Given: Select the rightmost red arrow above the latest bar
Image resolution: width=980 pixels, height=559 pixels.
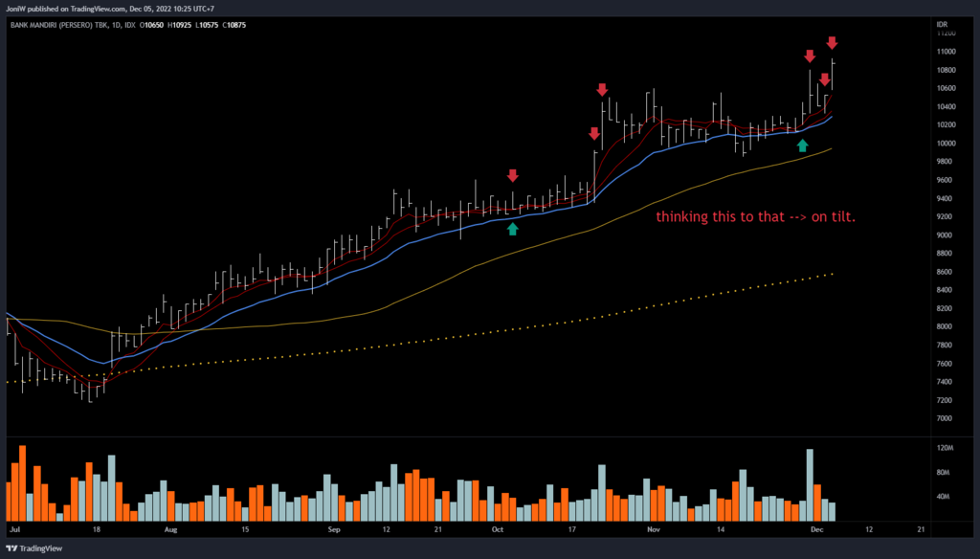Looking at the screenshot, I should (832, 43).
